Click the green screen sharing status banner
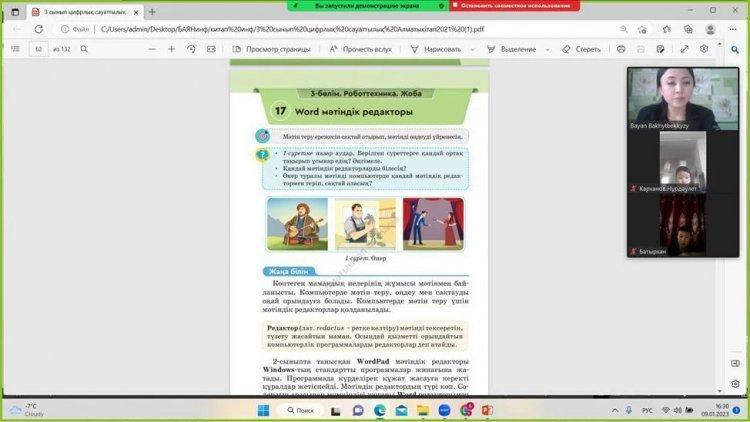The image size is (750, 422). coord(367,6)
